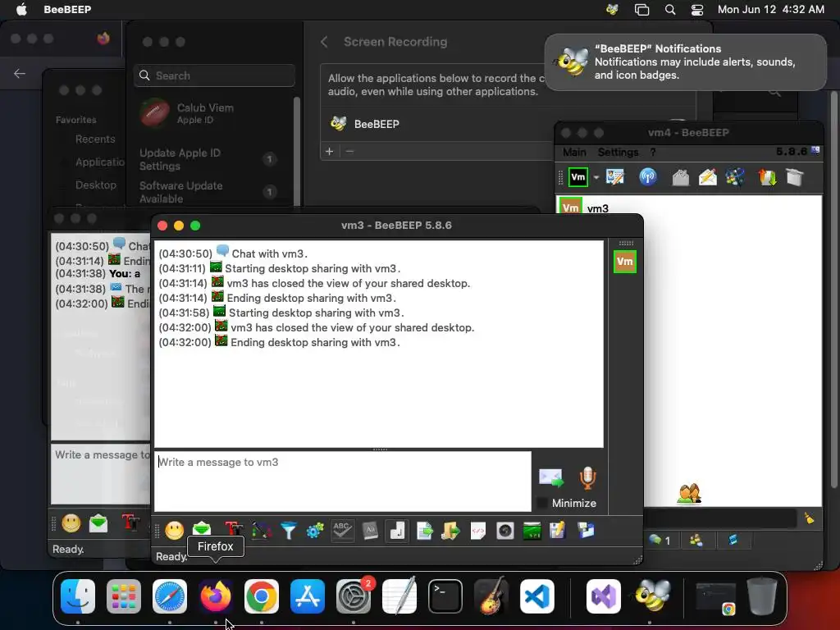Click the gray box icon in vm4 toolbar
This screenshot has width=840, height=630.
(794, 177)
